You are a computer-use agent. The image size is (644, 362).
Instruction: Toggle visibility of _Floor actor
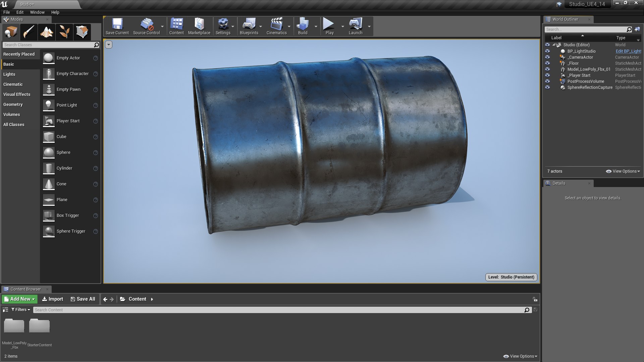point(547,63)
